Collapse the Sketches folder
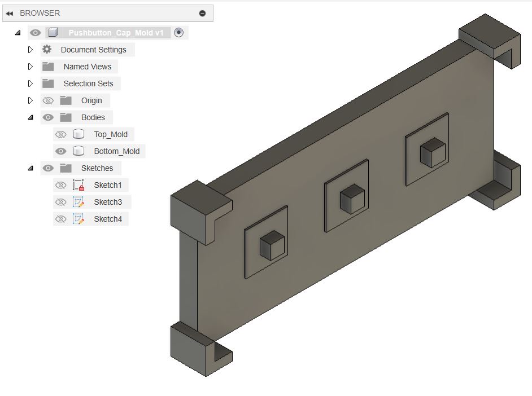 [x=30, y=168]
